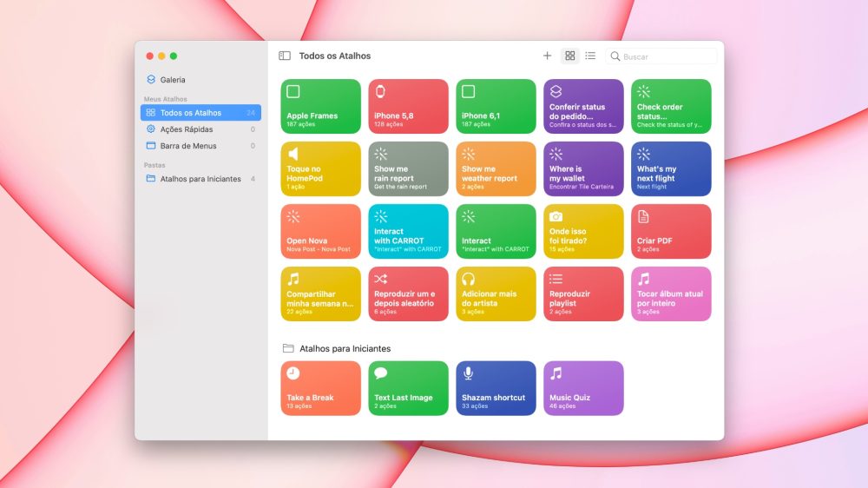Click the watch icon on iPhone 5,8
868x488 pixels.
(x=380, y=91)
